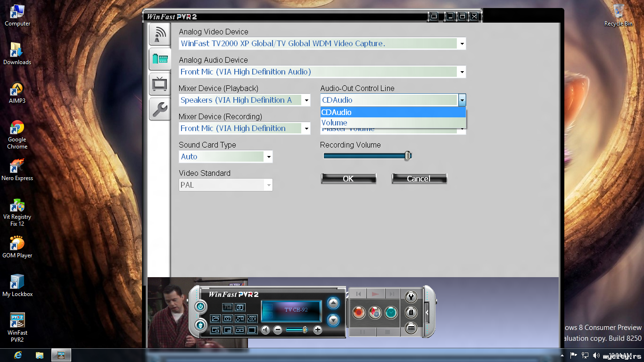
Task: Click the skip to end playback button
Action: point(392,294)
